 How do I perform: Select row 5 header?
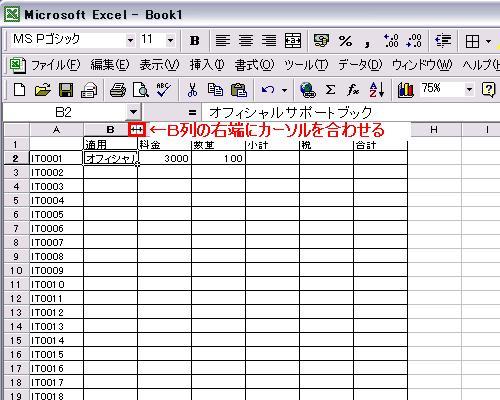pyautogui.click(x=16, y=200)
